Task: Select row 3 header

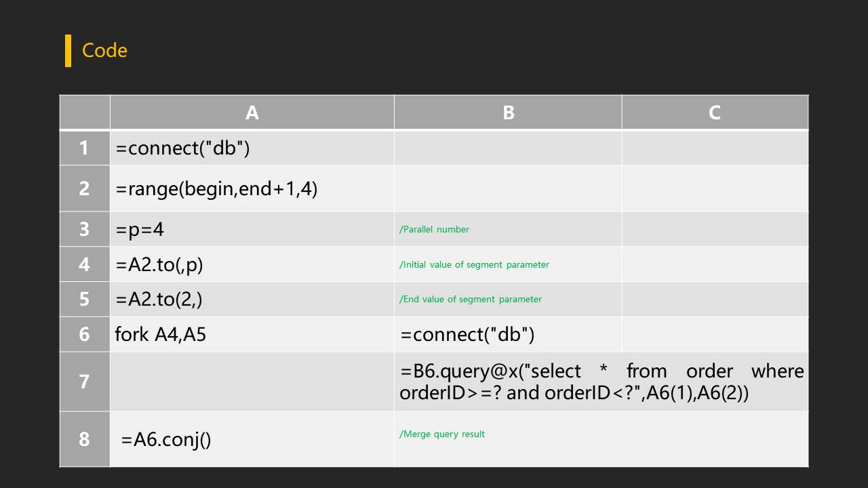Action: [x=84, y=229]
